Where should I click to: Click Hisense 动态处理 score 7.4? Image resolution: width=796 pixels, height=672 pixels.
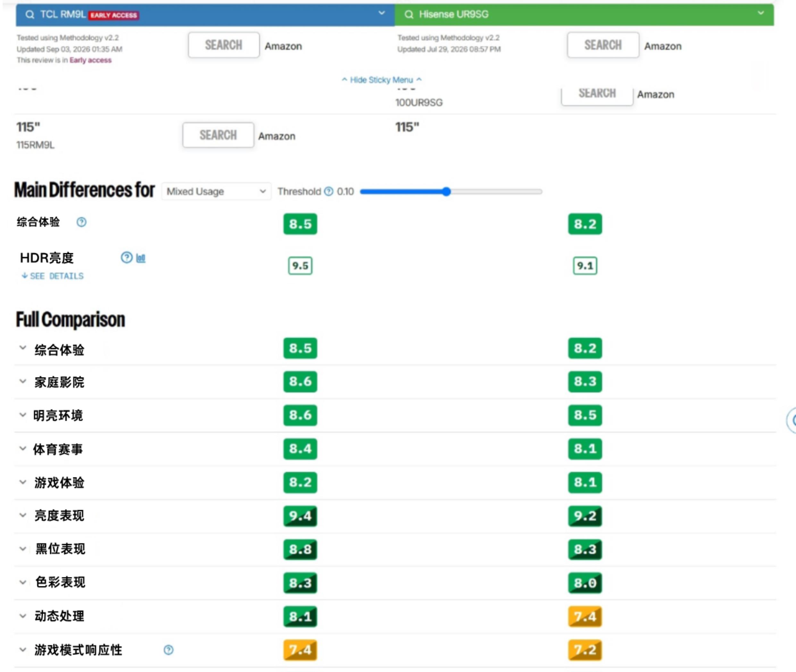click(x=585, y=616)
